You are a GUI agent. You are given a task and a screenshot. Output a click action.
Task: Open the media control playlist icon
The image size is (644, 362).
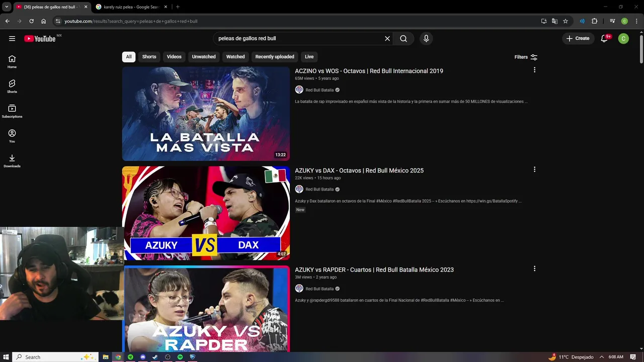612,21
